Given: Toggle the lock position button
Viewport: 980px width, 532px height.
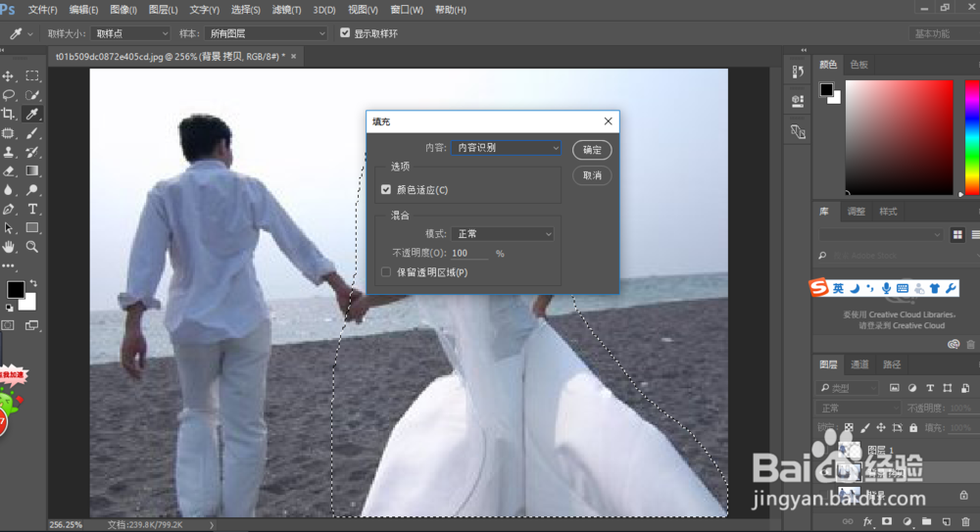Looking at the screenshot, I should click(881, 427).
